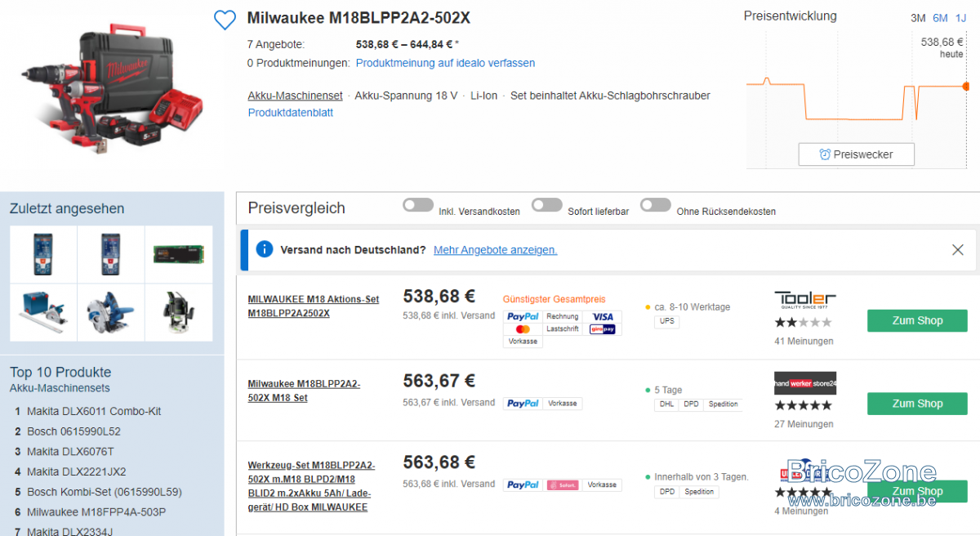Click the giropay payment icon
This screenshot has height=536, width=980.
pos(603,328)
